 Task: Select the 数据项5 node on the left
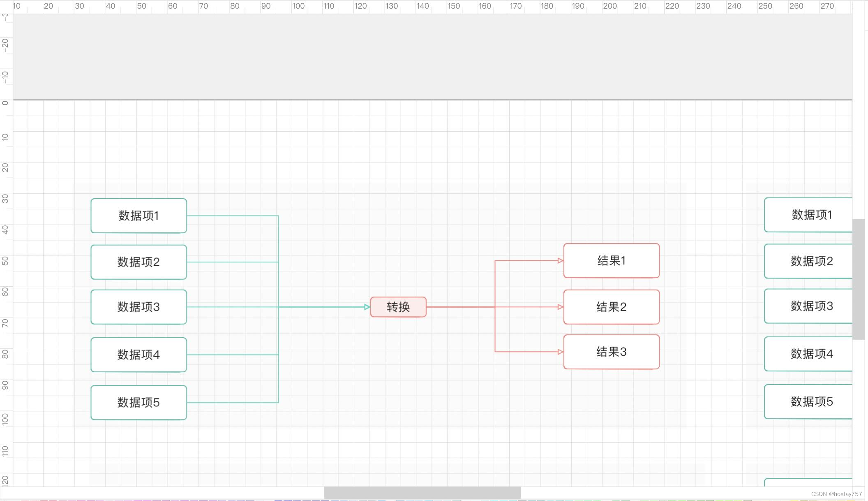[x=139, y=402]
